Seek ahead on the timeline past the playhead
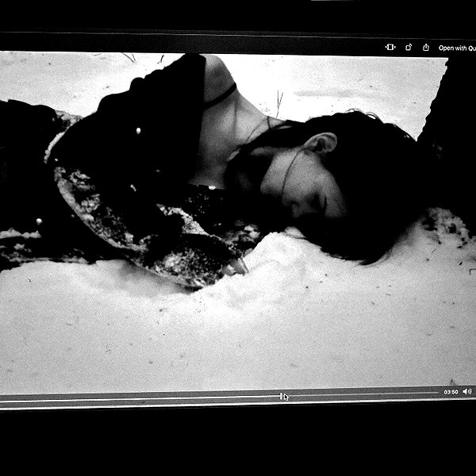Viewport: 476px width, 476px height. [361, 394]
